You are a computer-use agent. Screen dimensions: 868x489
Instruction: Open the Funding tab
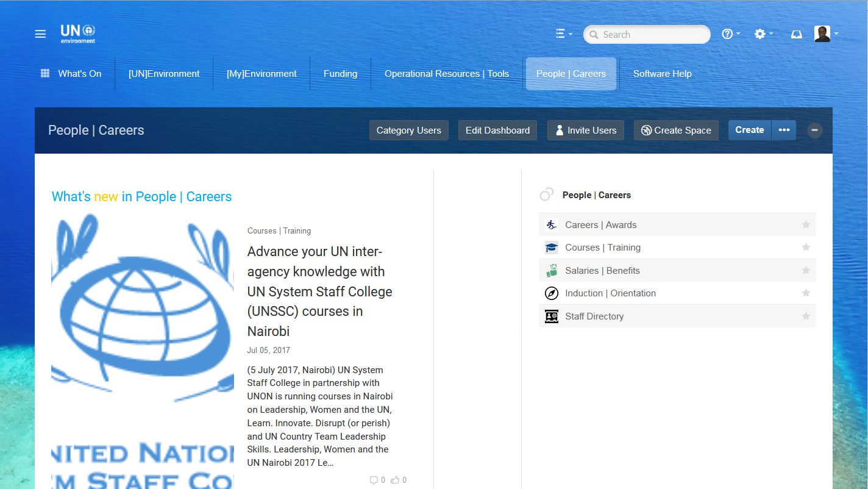(x=340, y=74)
